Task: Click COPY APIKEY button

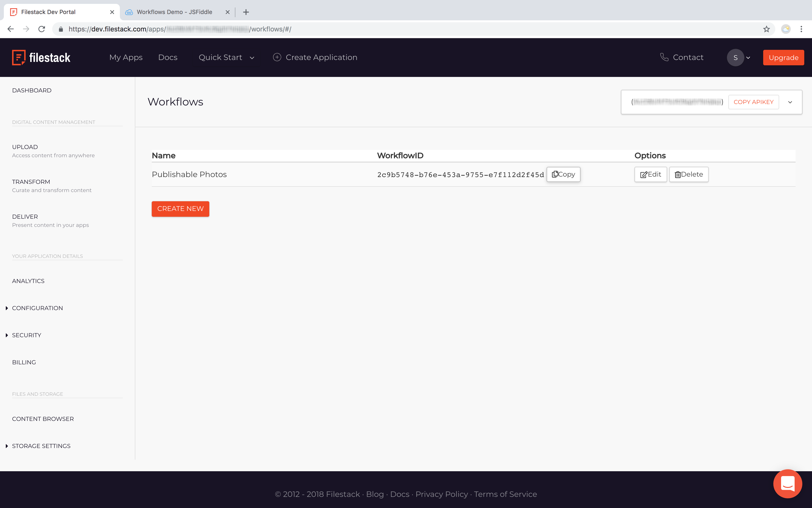Action: point(753,102)
